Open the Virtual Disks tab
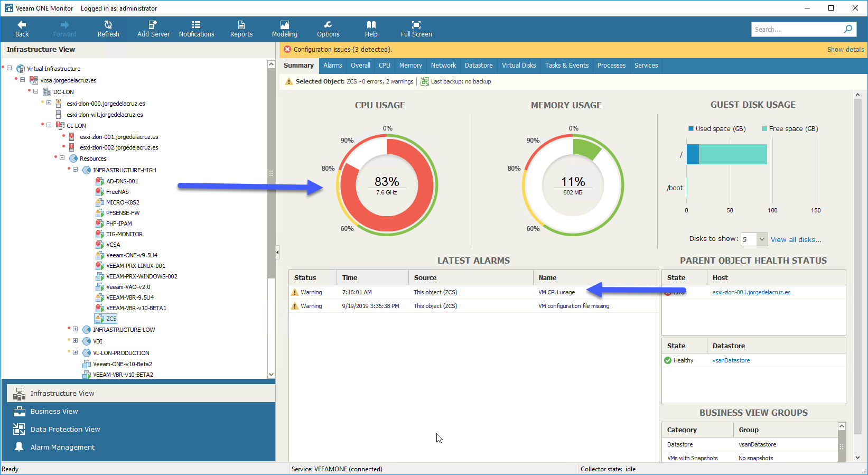The height and width of the screenshot is (475, 868). [519, 66]
